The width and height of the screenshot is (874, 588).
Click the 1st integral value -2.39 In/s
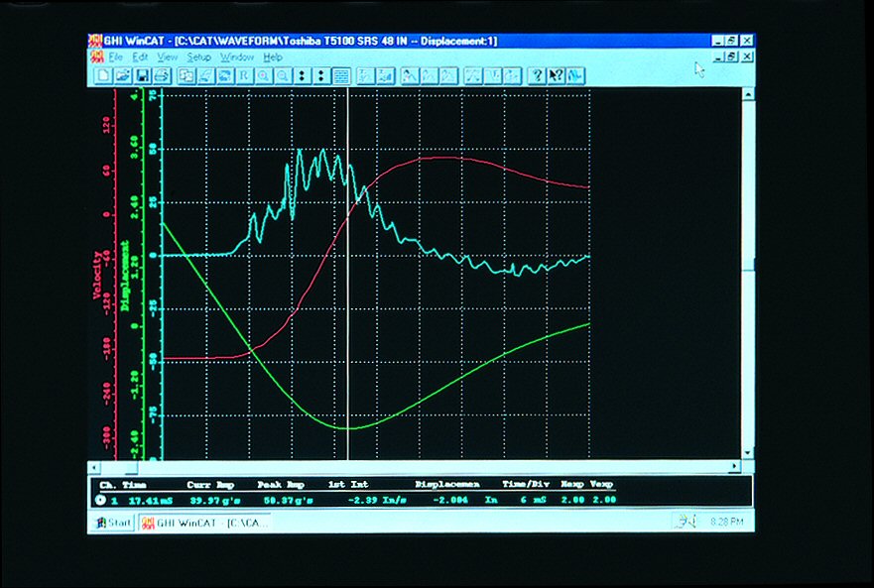pos(377,501)
